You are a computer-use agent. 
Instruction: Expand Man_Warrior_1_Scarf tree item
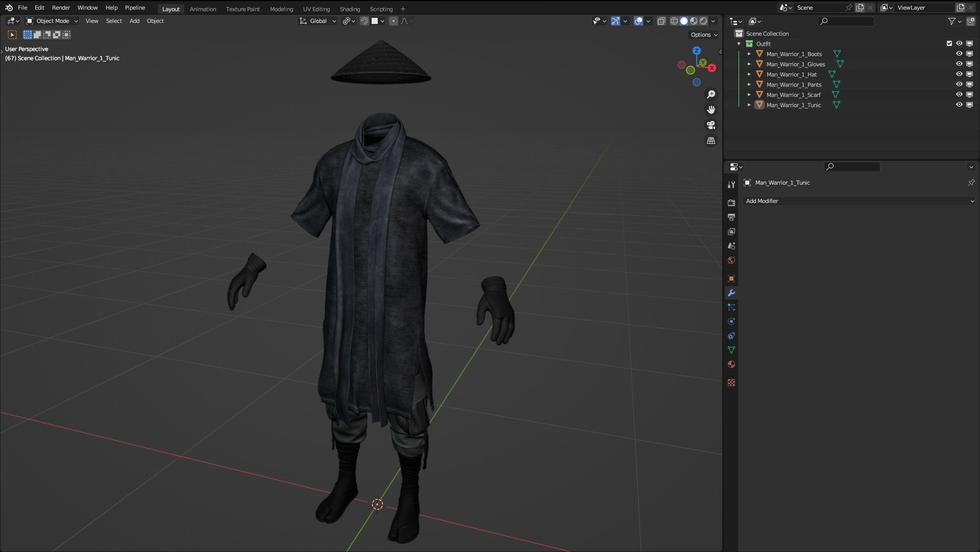tap(749, 94)
